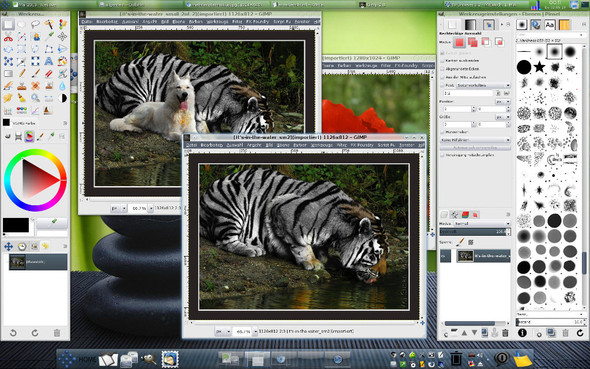590x369 pixels.
Task: Open the Position unit px dropdown
Action: 503,102
